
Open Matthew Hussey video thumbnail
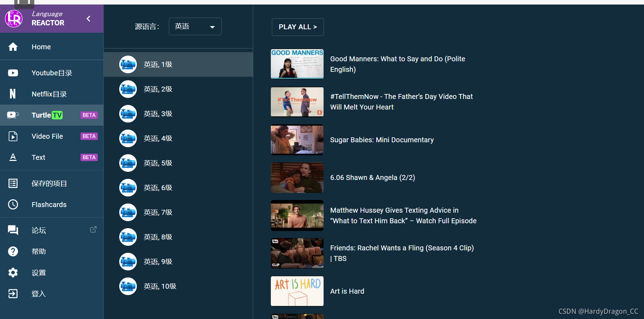[x=297, y=215]
